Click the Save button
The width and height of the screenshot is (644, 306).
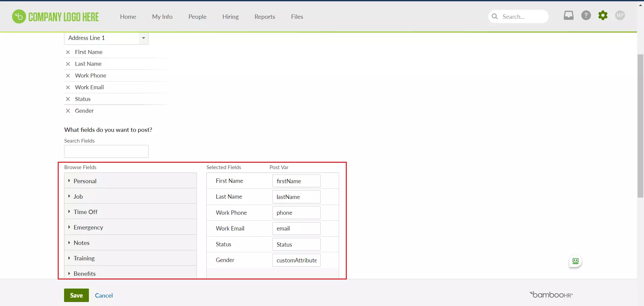[76, 295]
